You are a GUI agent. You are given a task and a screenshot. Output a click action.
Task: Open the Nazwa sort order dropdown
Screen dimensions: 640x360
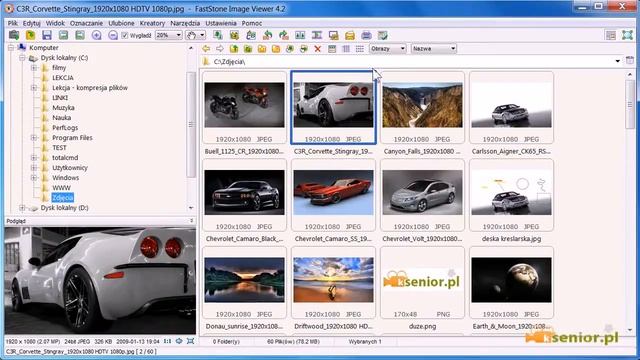(x=453, y=49)
